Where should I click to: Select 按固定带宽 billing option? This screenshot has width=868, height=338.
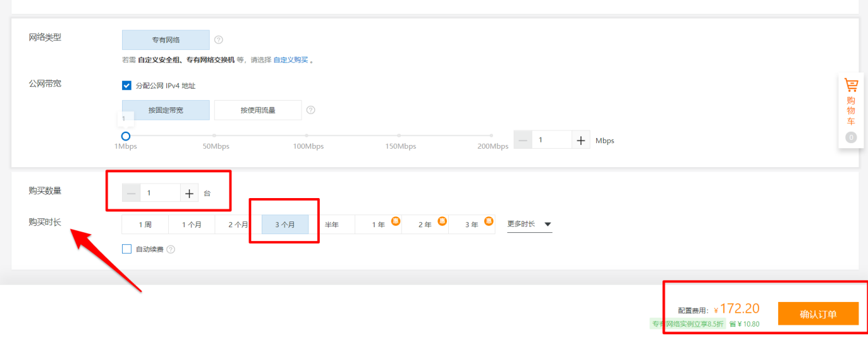point(166,110)
